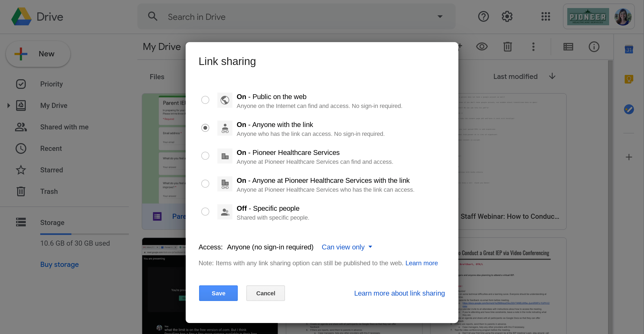
Task: Click the Help question mark icon
Action: [483, 17]
